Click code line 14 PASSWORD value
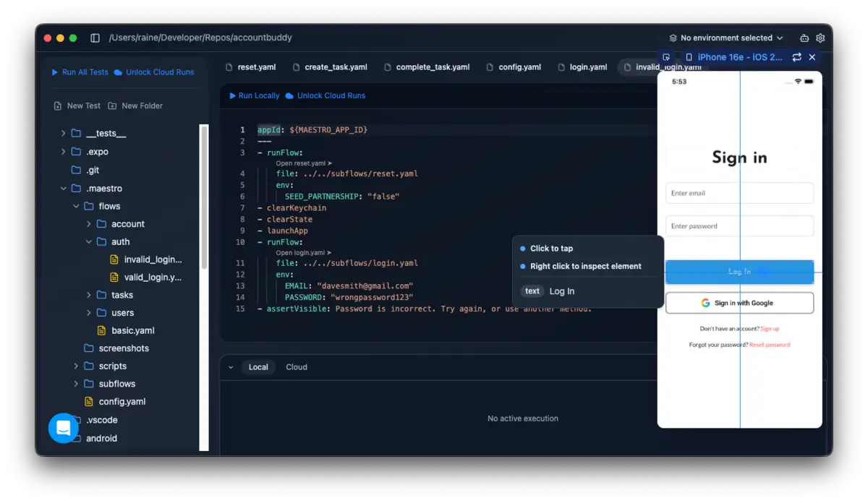 pos(372,297)
